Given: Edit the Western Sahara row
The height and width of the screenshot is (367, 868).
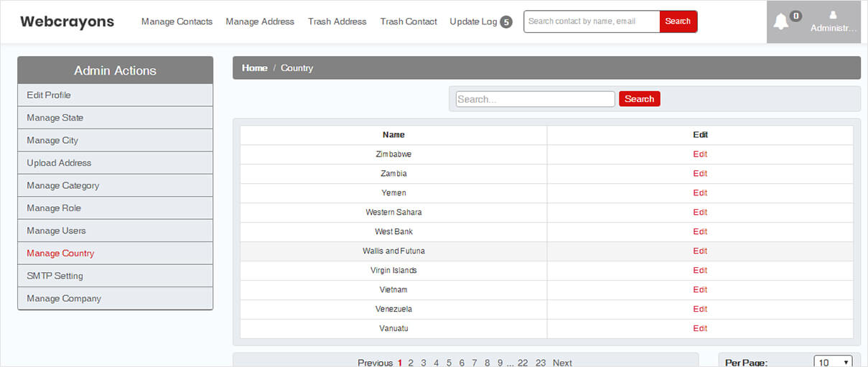Looking at the screenshot, I should click(700, 213).
